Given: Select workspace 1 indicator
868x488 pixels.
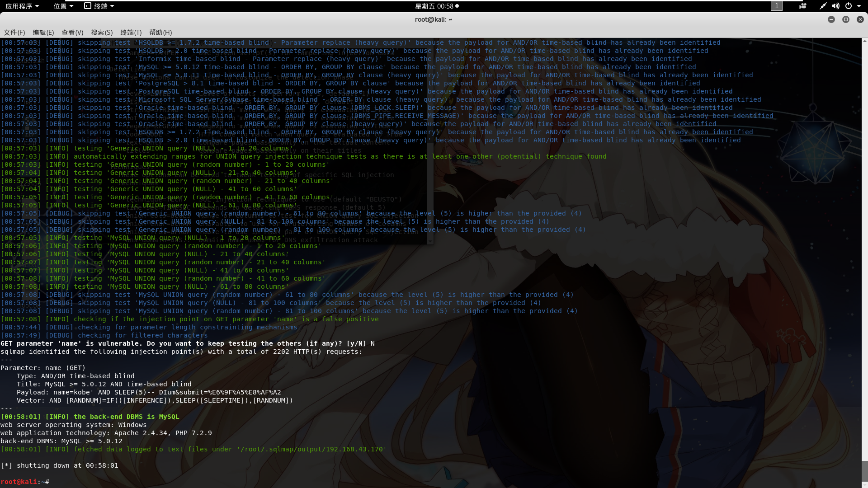Looking at the screenshot, I should click(776, 6).
